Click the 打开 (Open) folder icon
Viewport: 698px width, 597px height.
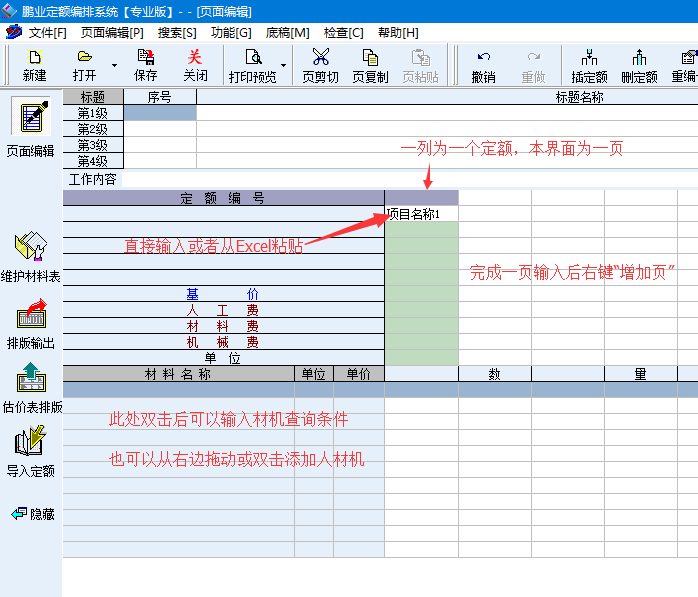84,57
